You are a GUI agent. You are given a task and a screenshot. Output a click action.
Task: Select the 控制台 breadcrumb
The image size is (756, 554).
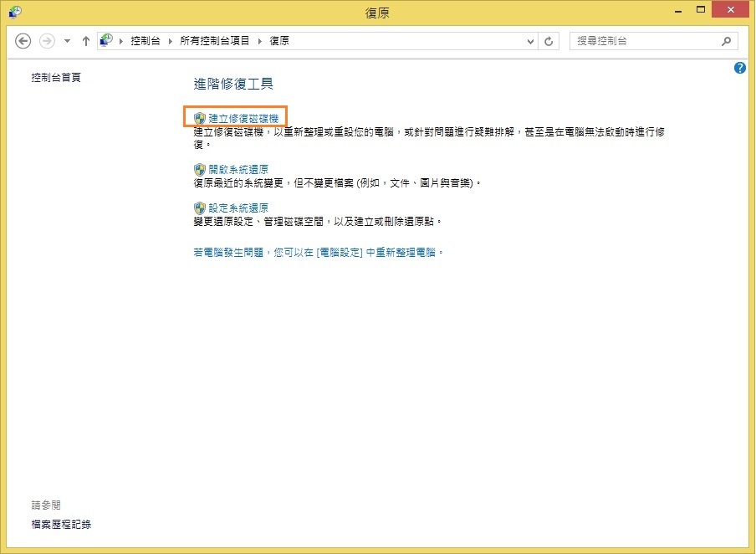[x=146, y=41]
